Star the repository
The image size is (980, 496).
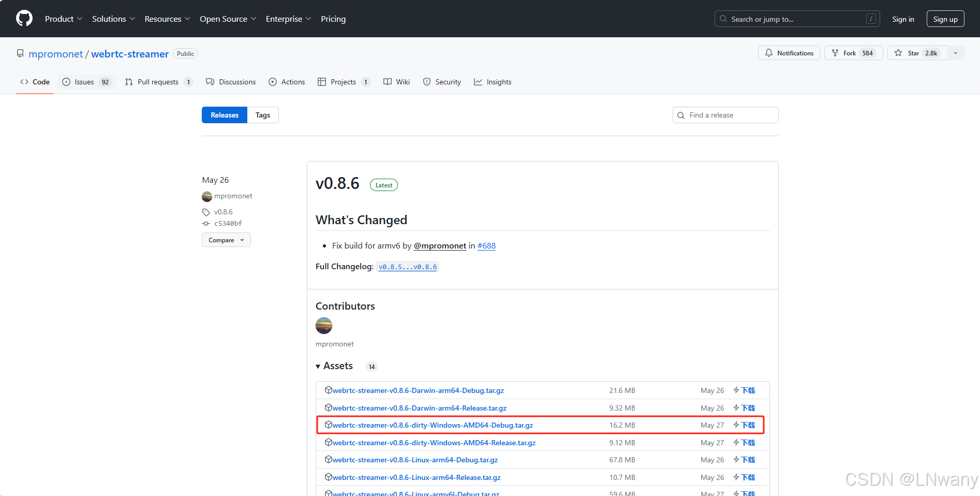(917, 53)
